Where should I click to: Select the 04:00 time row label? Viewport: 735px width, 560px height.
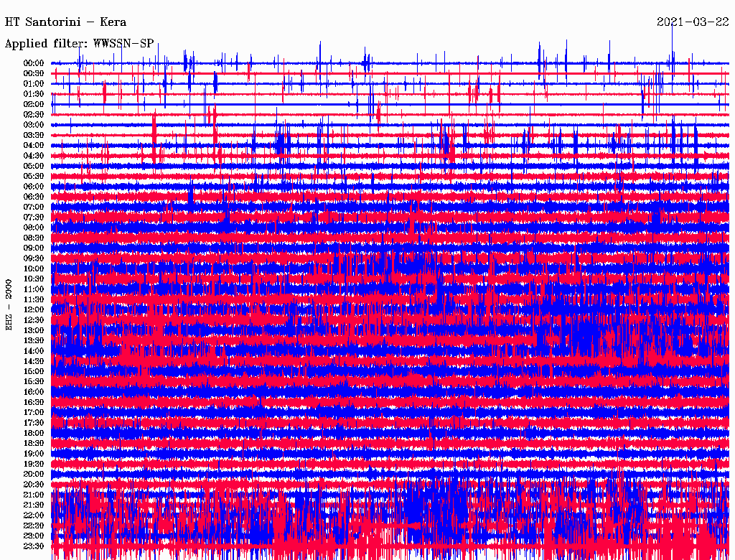tap(34, 146)
